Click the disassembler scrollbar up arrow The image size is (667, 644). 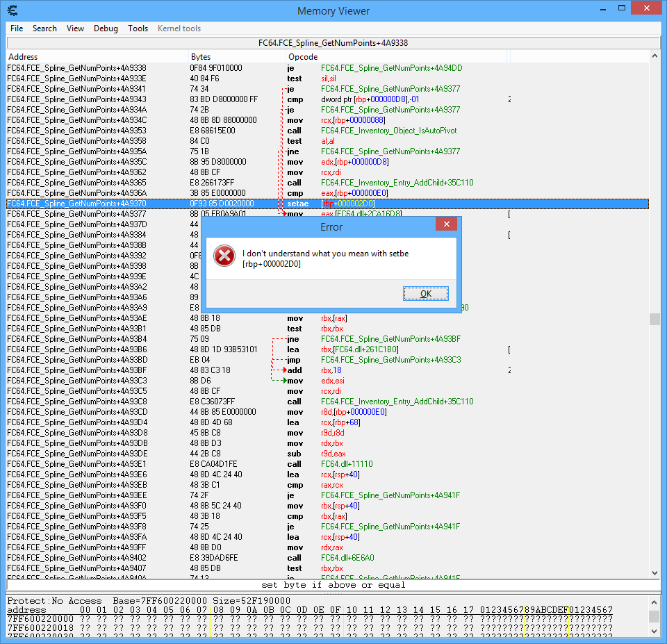point(654,56)
